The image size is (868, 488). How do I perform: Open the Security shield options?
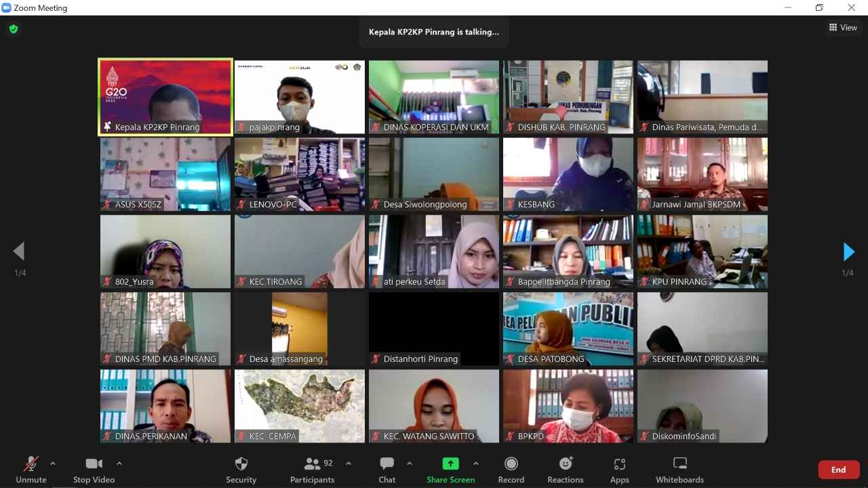241,470
